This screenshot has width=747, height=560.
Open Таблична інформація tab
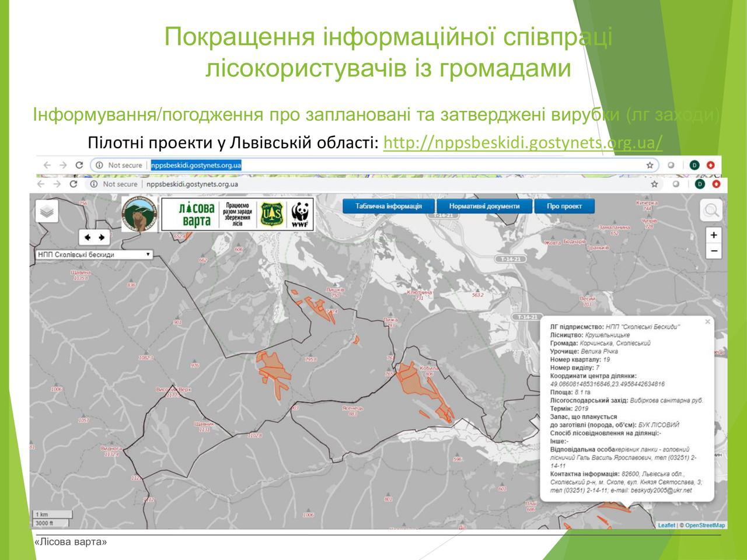tap(389, 206)
